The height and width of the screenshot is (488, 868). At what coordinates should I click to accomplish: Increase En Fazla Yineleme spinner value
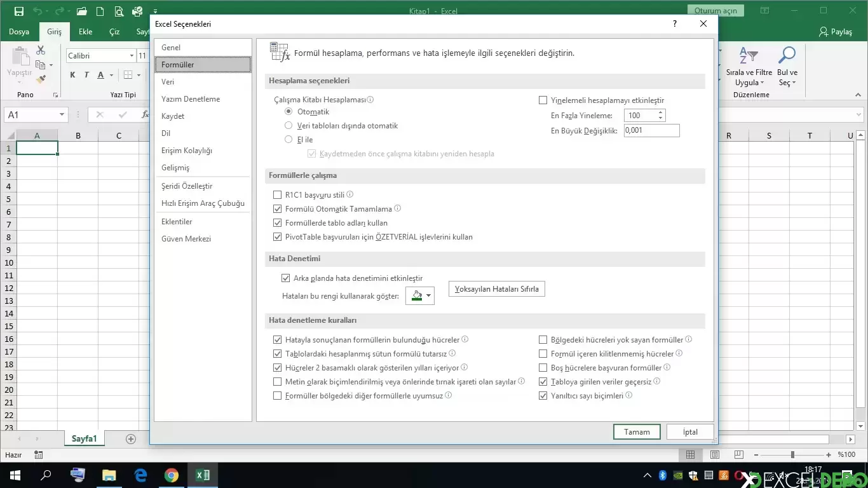[661, 112]
